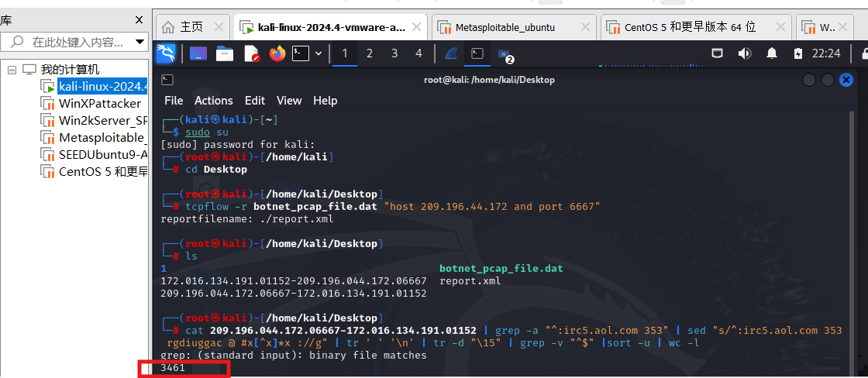Click the sudo su command
Viewport: 868px width, 378px height.
pos(206,132)
